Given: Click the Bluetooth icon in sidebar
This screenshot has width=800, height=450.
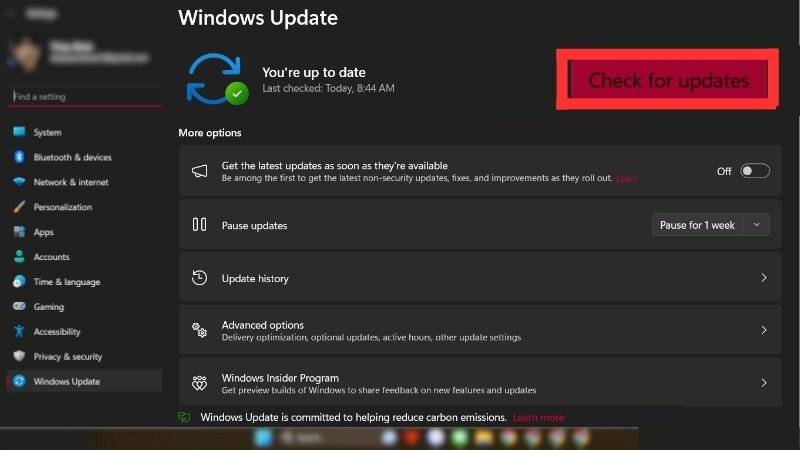Looking at the screenshot, I should (x=19, y=157).
